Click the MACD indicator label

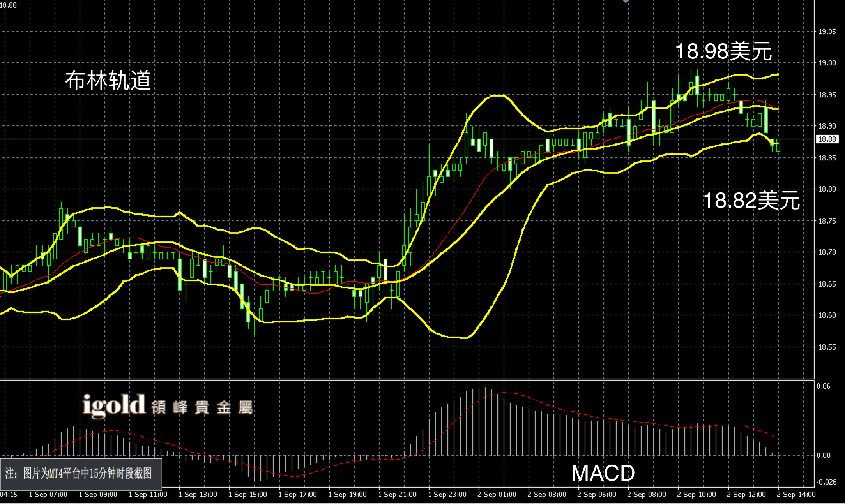click(x=603, y=473)
